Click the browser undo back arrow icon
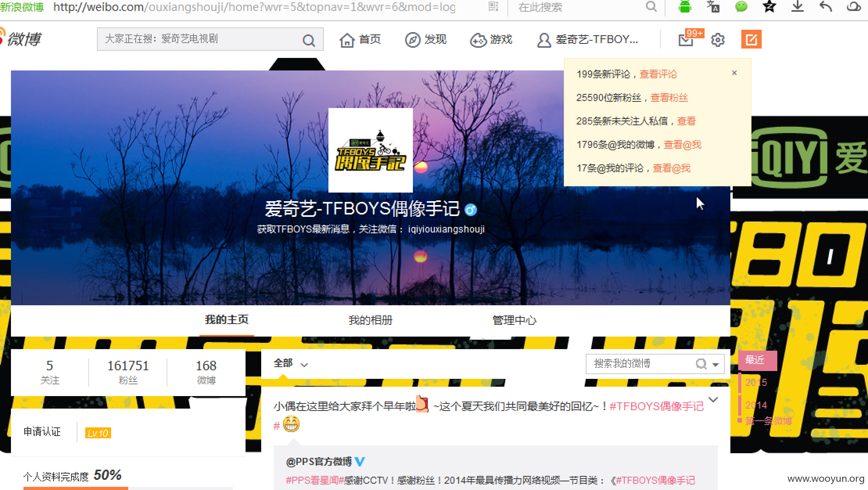The height and width of the screenshot is (490, 868). pyautogui.click(x=825, y=6)
